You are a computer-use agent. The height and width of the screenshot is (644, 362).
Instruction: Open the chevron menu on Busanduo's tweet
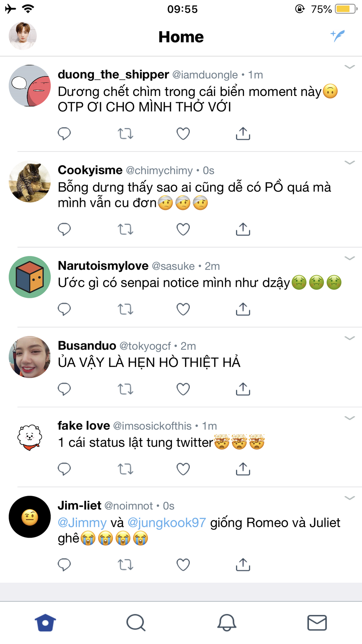350,338
